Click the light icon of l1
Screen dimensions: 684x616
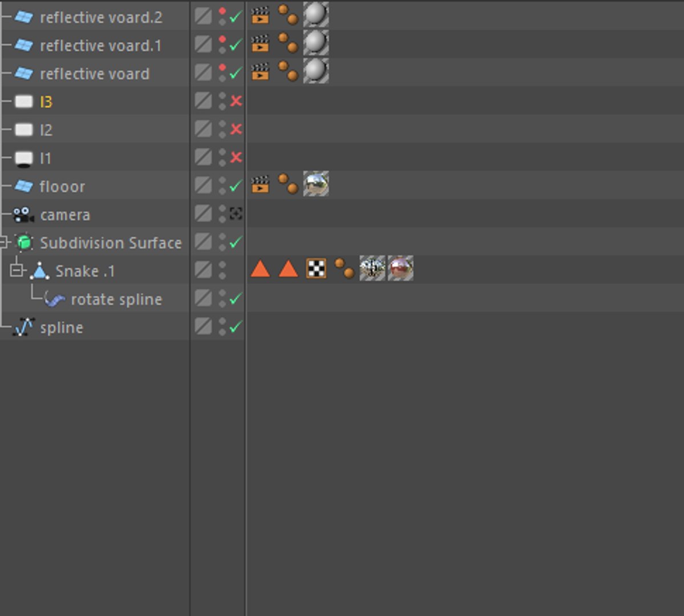coord(23,159)
